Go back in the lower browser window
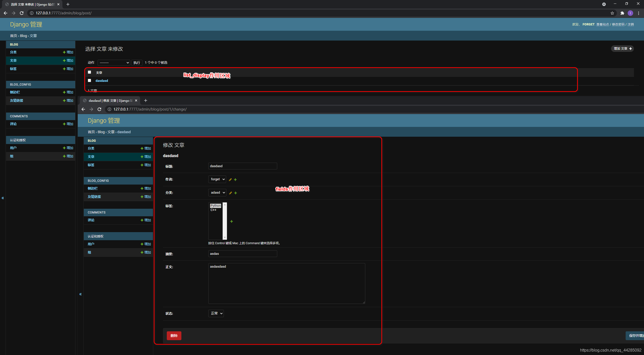 tap(83, 109)
